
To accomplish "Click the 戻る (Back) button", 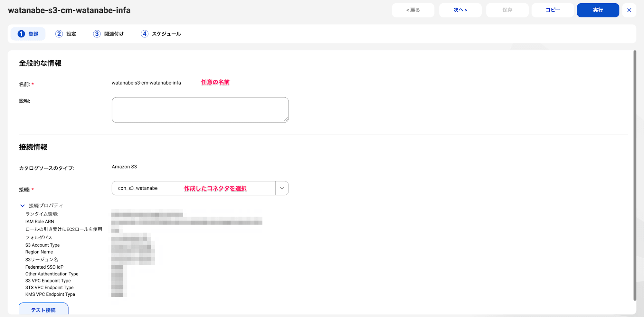I will coord(413,10).
